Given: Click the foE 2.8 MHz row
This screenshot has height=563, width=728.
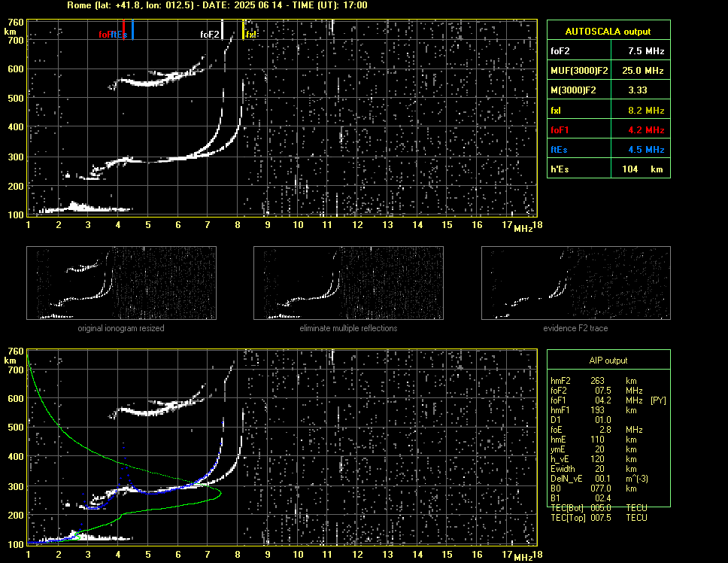Looking at the screenshot, I should coord(596,429).
